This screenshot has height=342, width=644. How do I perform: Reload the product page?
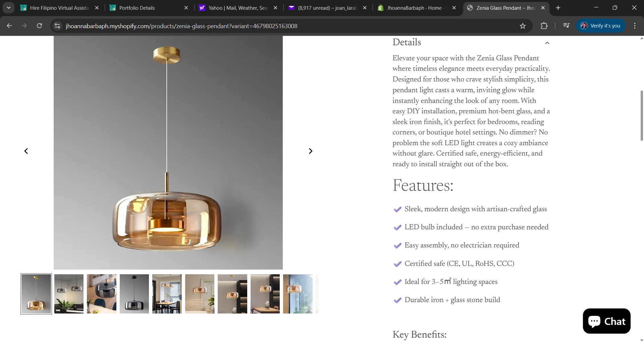(x=39, y=26)
